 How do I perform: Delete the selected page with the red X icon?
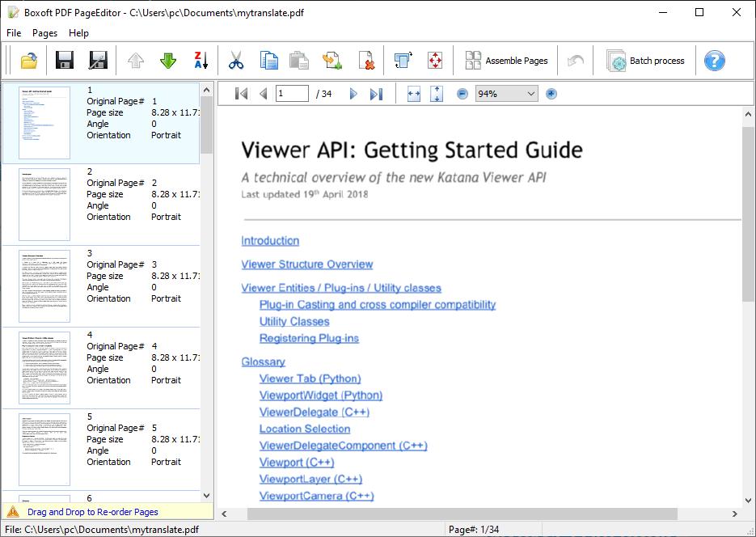coord(367,61)
